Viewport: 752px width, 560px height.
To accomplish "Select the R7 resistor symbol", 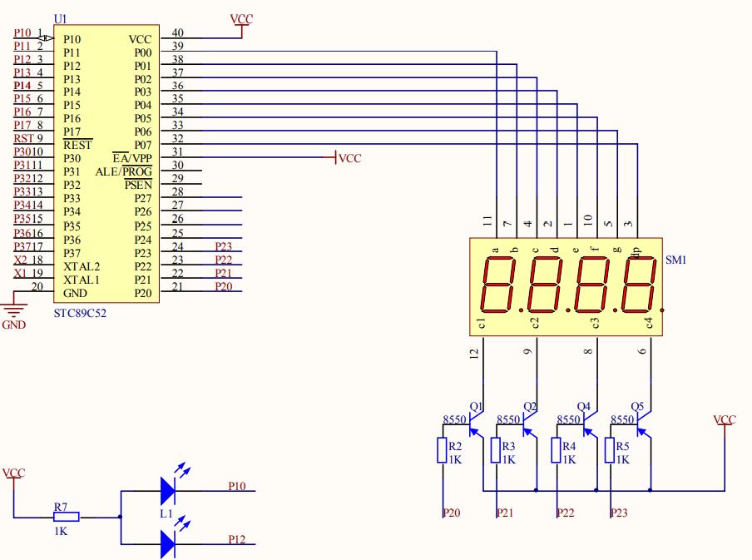I will (x=67, y=517).
